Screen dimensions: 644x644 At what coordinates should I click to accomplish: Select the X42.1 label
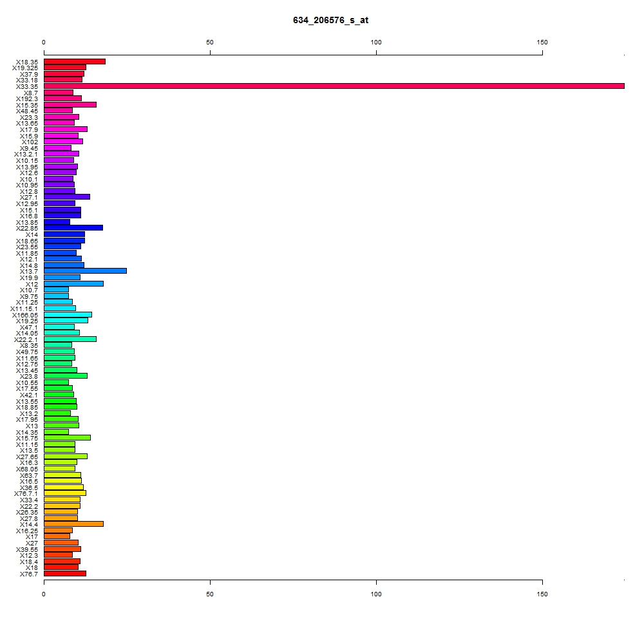pyautogui.click(x=29, y=395)
